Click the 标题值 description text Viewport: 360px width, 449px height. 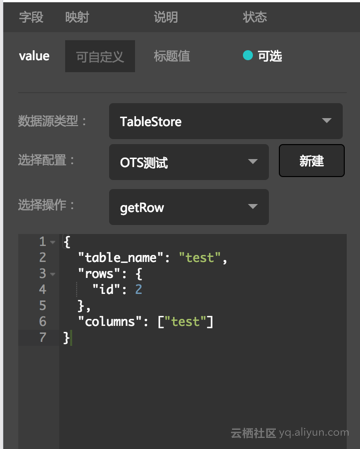(x=172, y=56)
